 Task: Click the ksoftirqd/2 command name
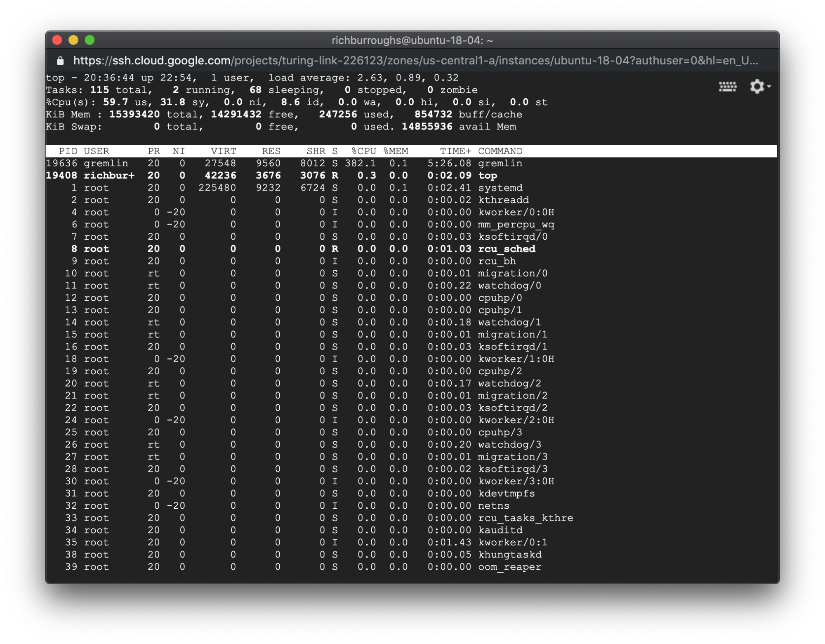point(513,408)
